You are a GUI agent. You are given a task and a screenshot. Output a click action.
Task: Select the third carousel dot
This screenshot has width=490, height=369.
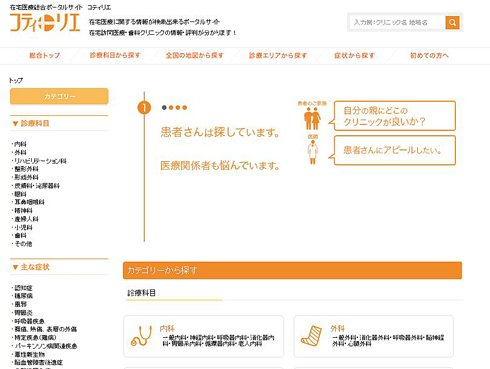click(178, 107)
